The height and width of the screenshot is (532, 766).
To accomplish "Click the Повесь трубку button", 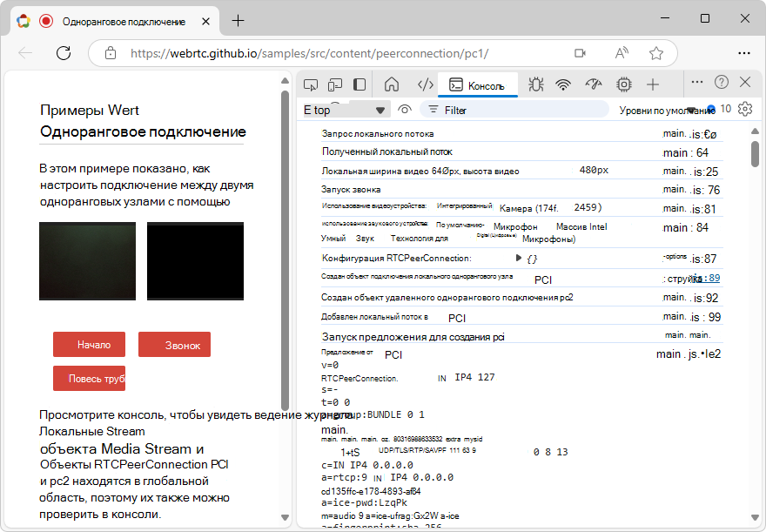I will point(89,379).
